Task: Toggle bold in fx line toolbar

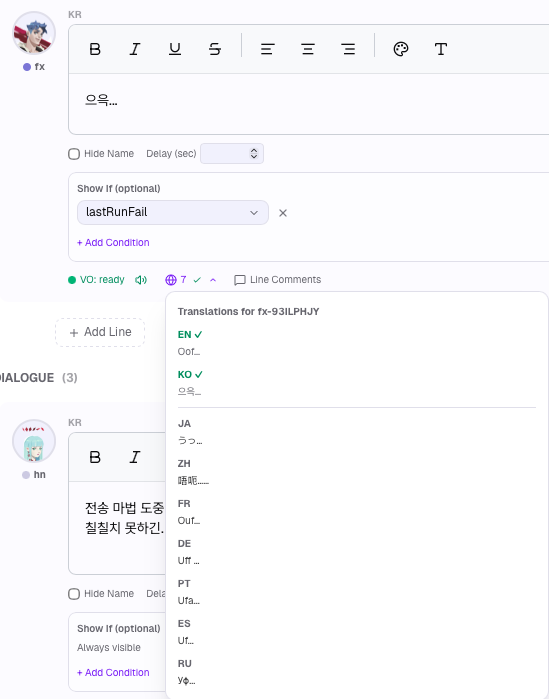Action: point(95,49)
